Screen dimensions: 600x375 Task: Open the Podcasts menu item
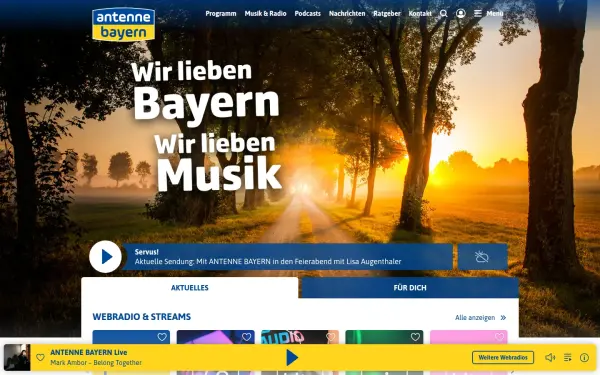coord(307,13)
